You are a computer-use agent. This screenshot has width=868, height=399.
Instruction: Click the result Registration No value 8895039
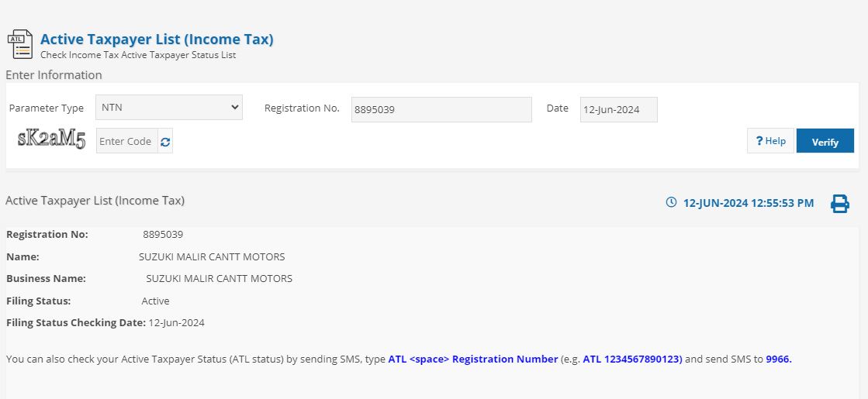(163, 234)
